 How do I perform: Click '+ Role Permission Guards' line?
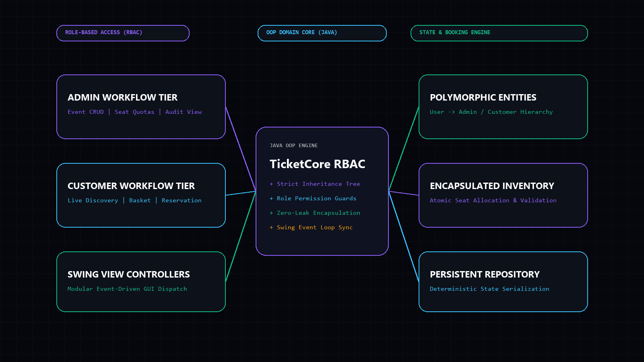(313, 198)
